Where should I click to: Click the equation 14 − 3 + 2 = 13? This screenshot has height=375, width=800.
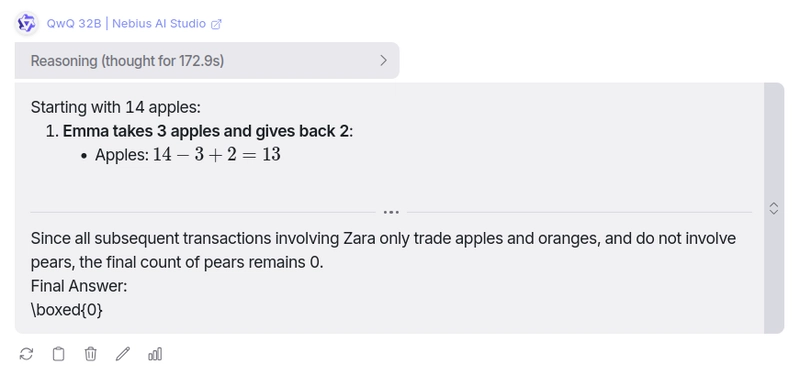217,155
